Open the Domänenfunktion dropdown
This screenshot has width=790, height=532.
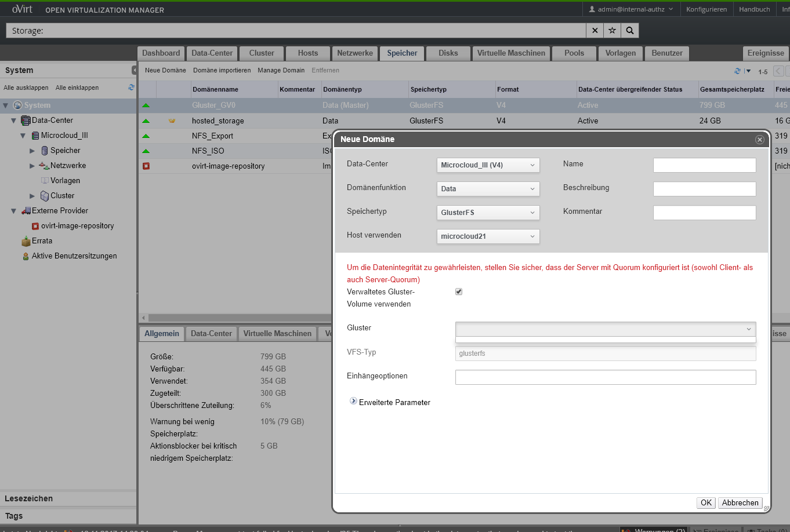(488, 189)
